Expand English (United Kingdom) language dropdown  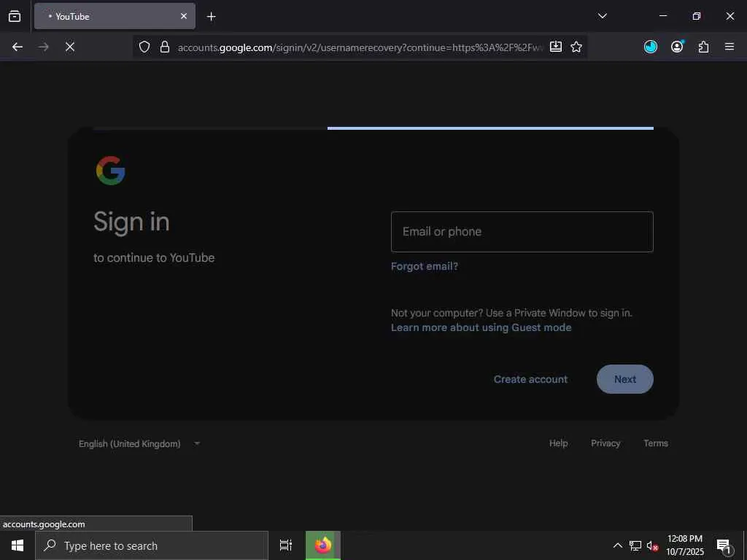139,444
